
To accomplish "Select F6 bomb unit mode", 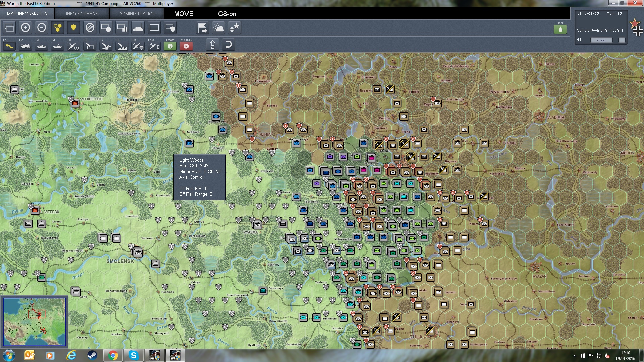I will [90, 46].
